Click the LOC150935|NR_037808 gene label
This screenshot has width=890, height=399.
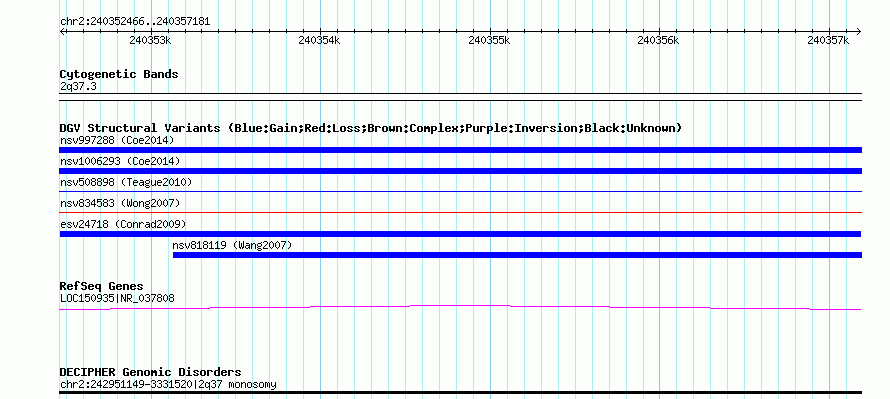click(x=117, y=299)
